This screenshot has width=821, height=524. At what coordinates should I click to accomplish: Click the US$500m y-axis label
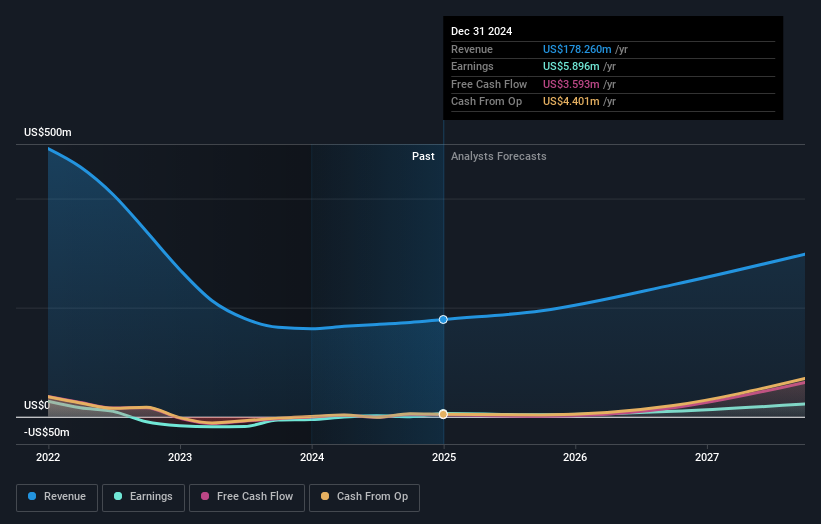click(48, 132)
